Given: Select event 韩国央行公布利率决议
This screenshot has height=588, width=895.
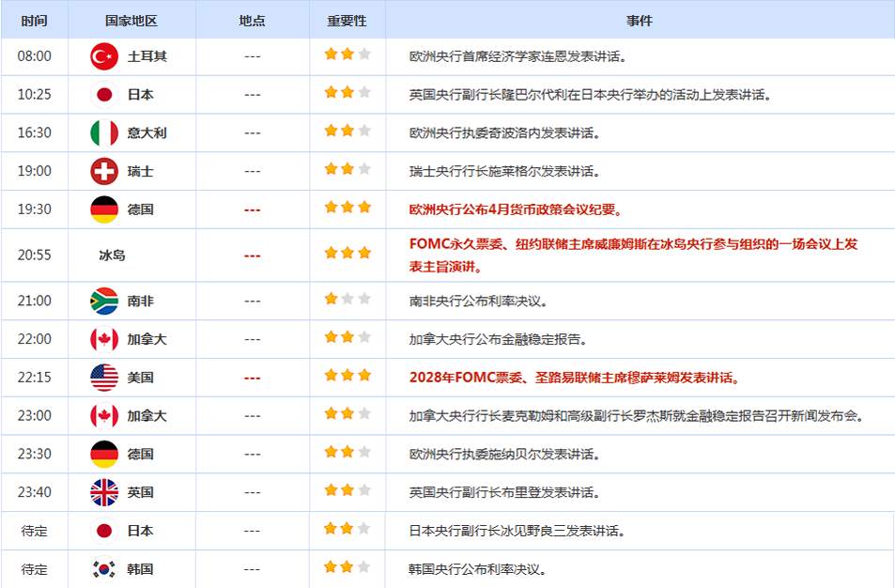Looking at the screenshot, I should pyautogui.click(x=478, y=569).
